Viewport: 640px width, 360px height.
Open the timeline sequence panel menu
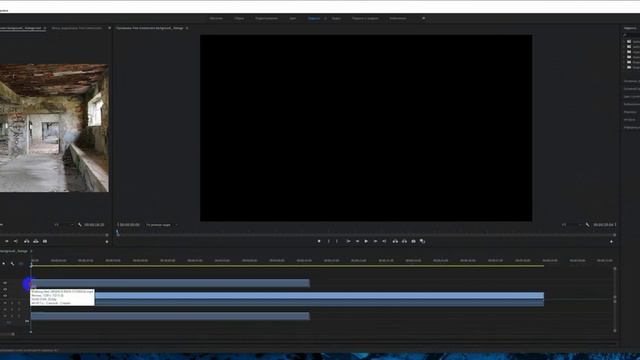click(x=31, y=251)
